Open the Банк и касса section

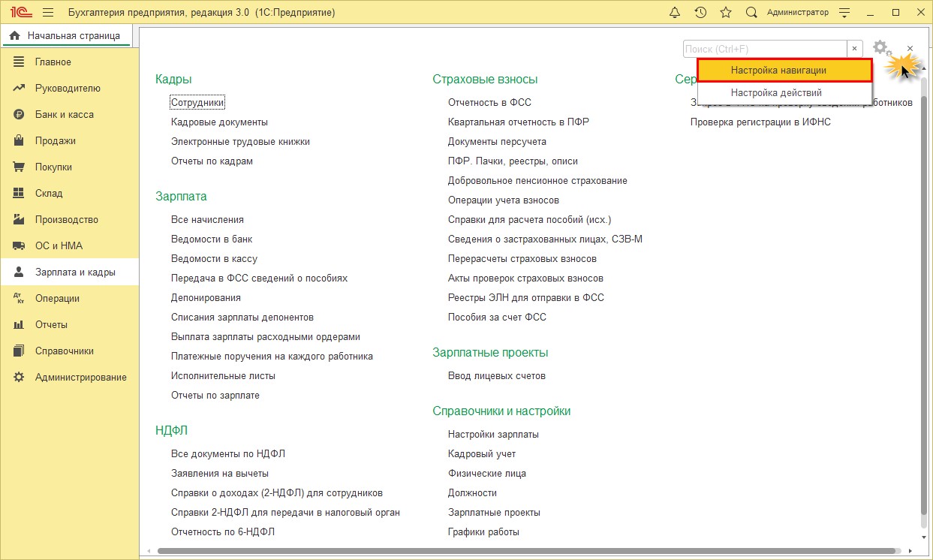[64, 114]
